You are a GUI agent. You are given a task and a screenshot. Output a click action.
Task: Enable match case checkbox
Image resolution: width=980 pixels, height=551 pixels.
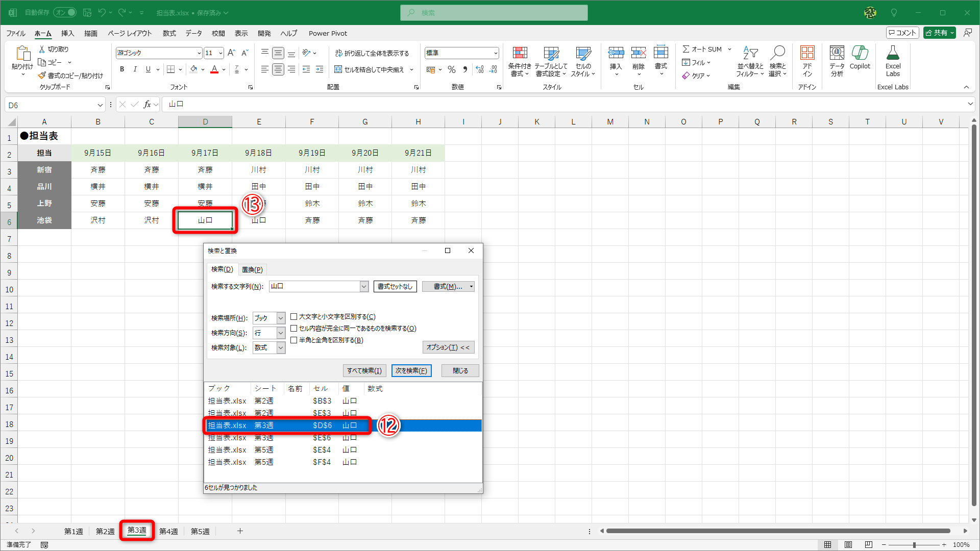[x=294, y=317]
